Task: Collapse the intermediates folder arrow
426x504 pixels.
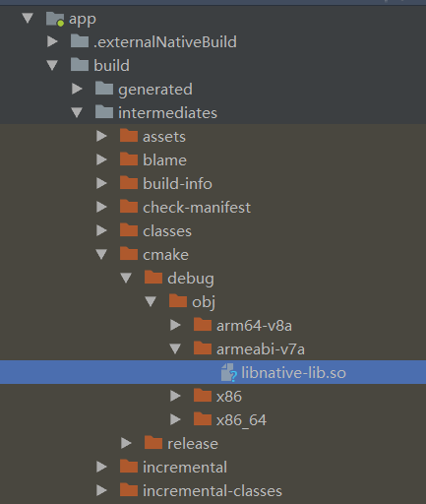Action: 77,112
